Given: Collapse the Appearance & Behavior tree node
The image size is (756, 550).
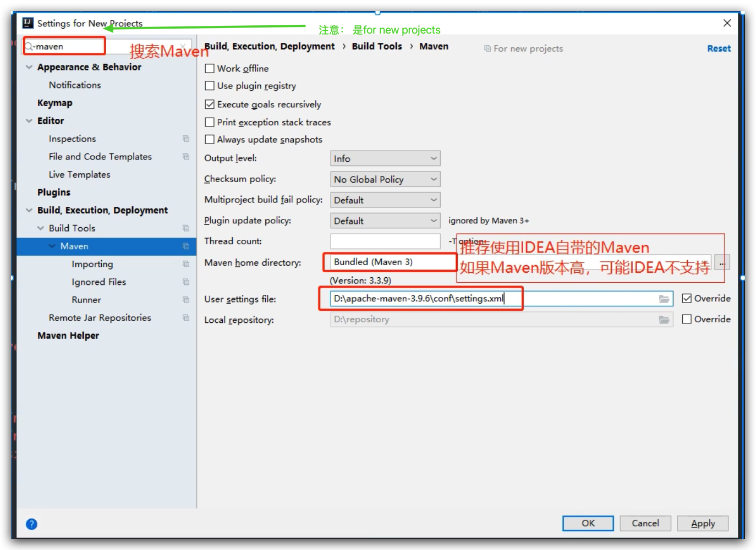Looking at the screenshot, I should [x=29, y=67].
